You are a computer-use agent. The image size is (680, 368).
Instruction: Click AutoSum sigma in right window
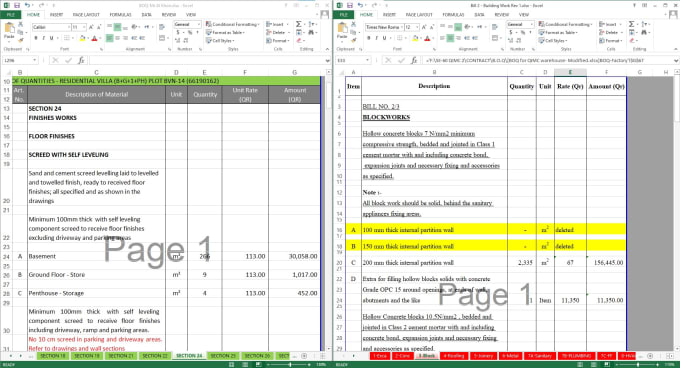(x=632, y=24)
